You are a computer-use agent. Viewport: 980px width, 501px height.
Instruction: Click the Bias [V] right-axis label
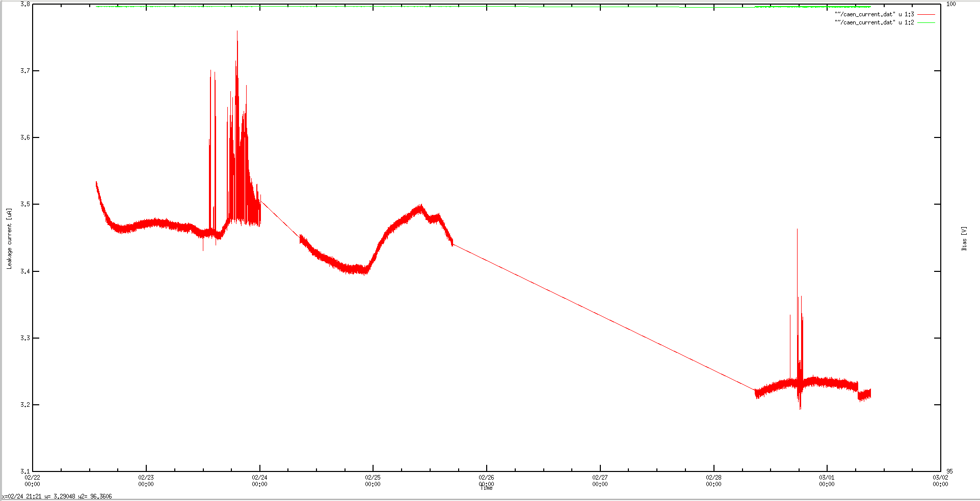[x=965, y=239]
